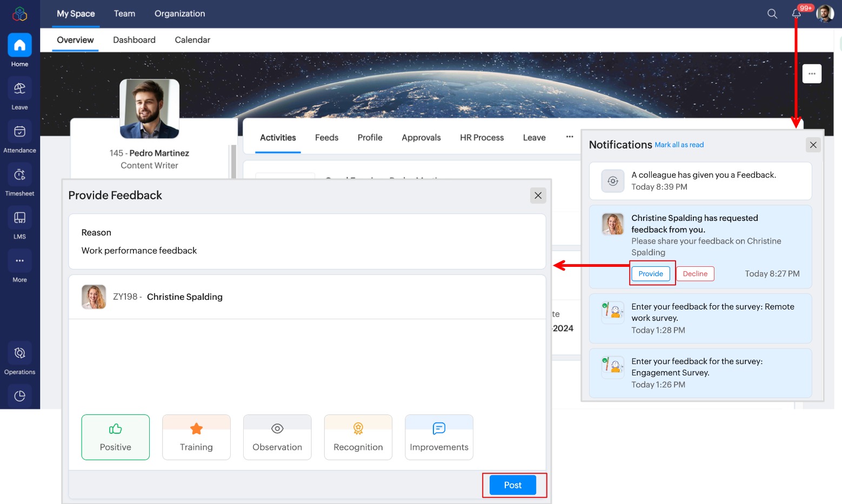842x504 pixels.
Task: Click the search magnifier icon
Action: tap(772, 14)
